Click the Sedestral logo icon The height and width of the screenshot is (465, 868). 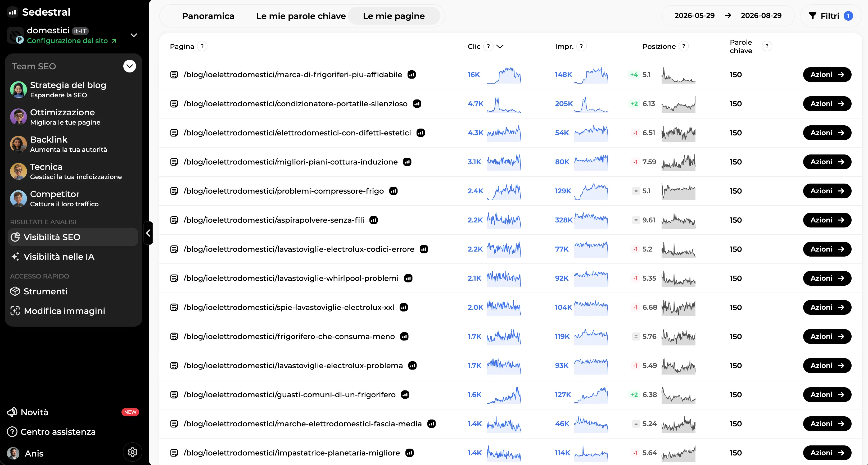12,12
